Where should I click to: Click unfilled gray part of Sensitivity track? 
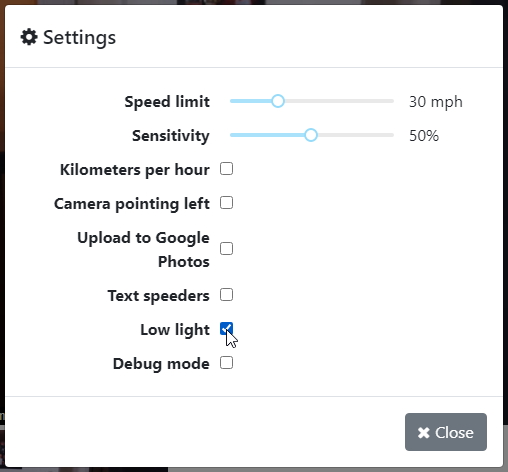[356, 135]
